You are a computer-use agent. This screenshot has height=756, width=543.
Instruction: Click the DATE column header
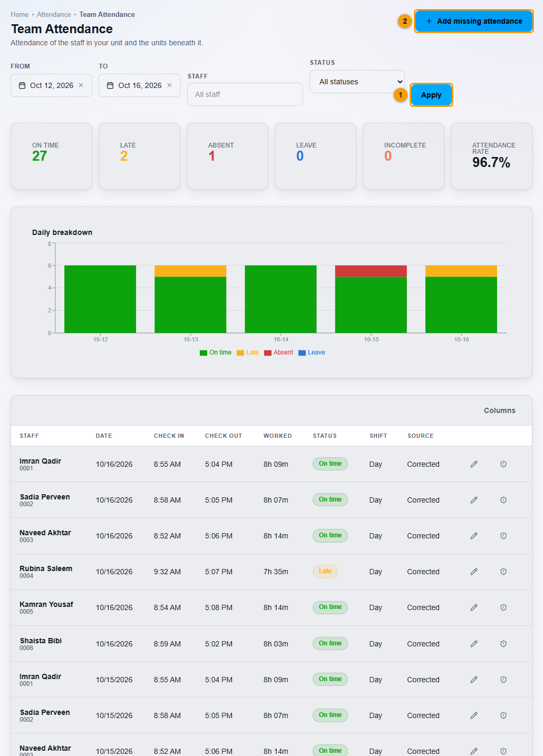(104, 436)
